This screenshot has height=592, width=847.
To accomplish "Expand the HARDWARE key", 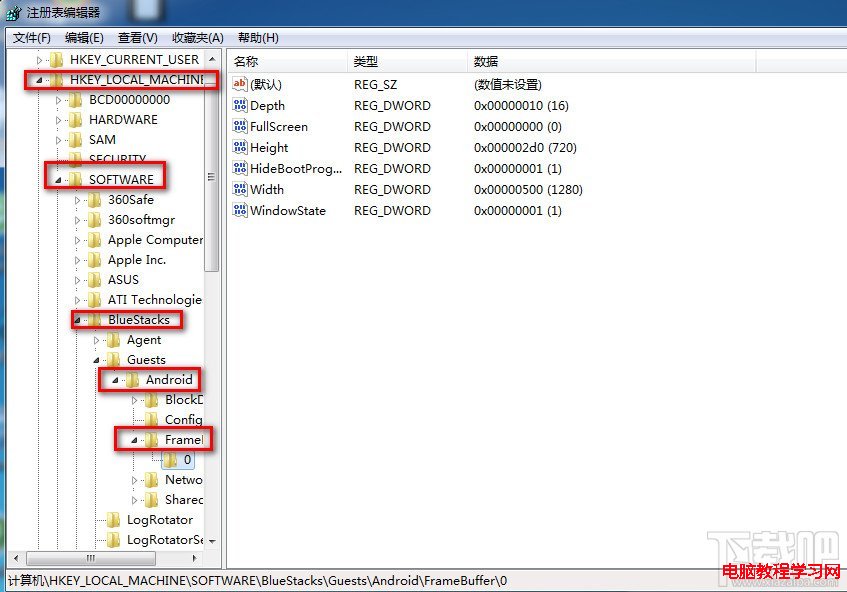I will [x=58, y=120].
